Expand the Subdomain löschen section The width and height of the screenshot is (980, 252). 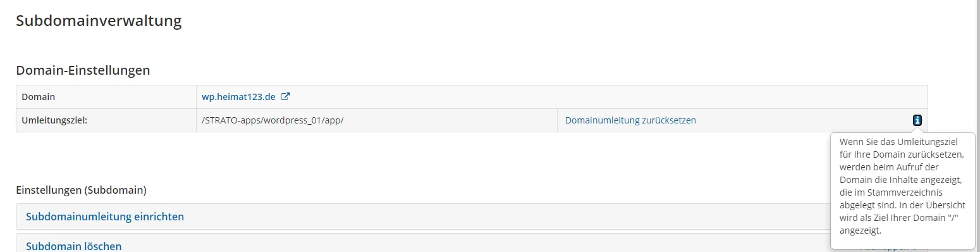pos(74,246)
